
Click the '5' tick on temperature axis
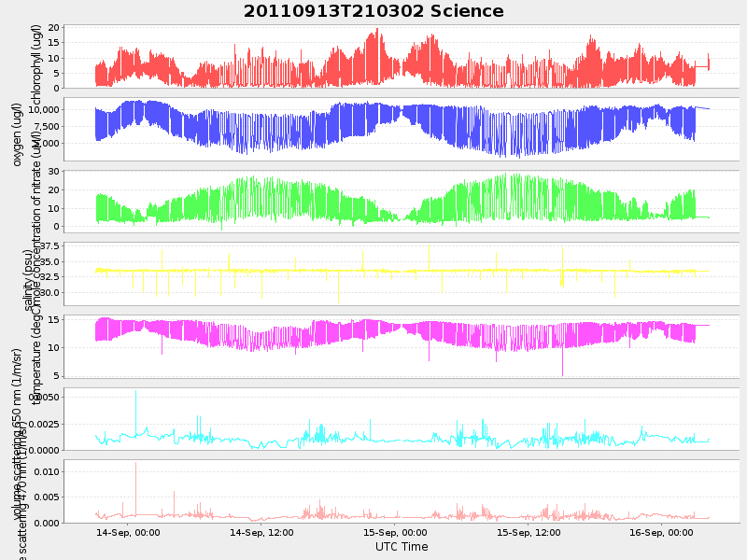coord(56,376)
